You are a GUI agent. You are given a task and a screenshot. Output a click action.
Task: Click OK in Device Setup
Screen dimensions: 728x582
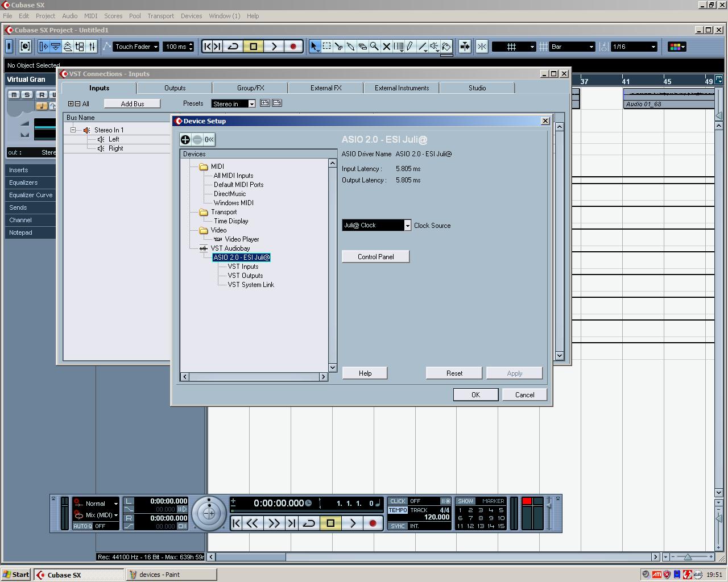pos(475,395)
